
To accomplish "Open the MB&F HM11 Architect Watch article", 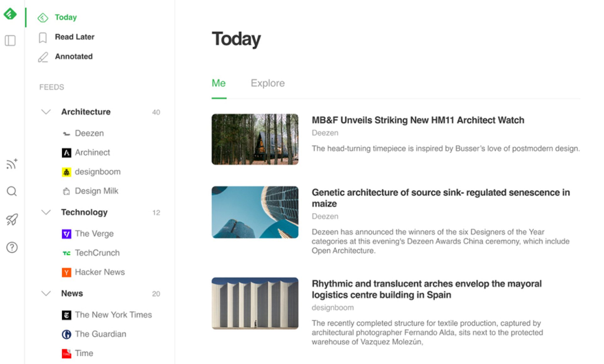I will 417,120.
